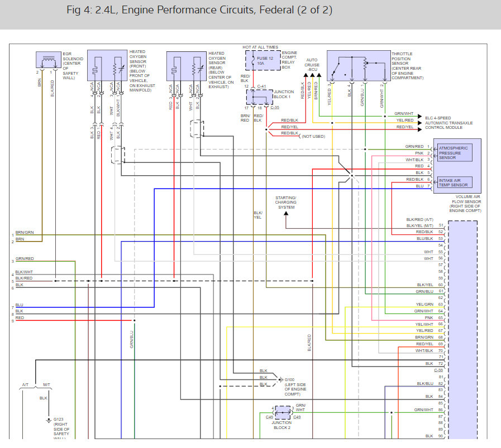Select the Fuse 12 10A symbol
Image resolution: width=501 pixels, height=448 pixels.
tap(263, 60)
